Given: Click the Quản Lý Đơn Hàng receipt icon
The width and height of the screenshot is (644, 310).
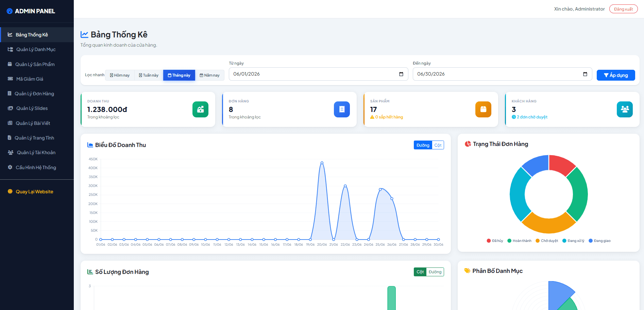Looking at the screenshot, I should click(10, 94).
